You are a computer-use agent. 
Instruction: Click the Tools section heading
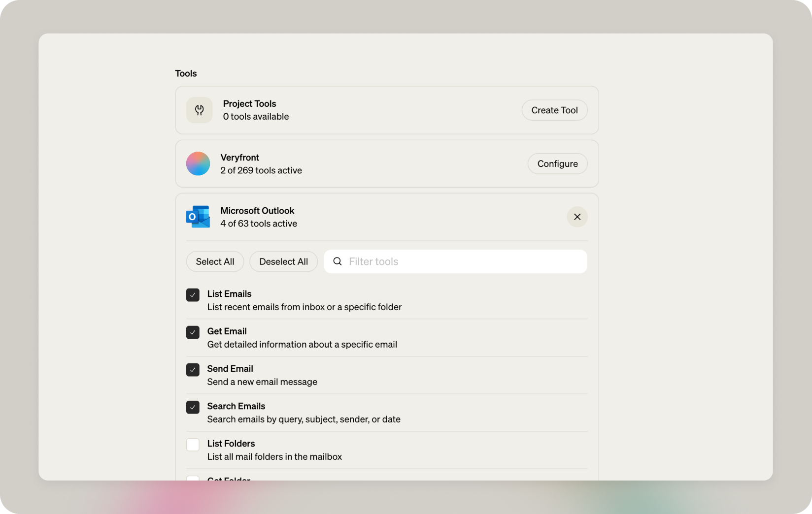pyautogui.click(x=186, y=73)
